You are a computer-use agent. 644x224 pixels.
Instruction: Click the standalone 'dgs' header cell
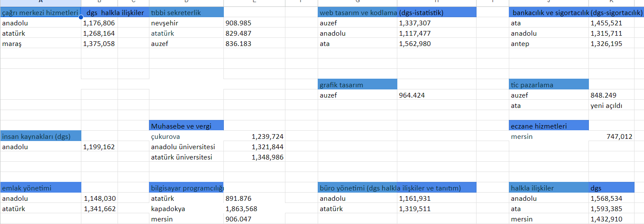click(x=611, y=188)
